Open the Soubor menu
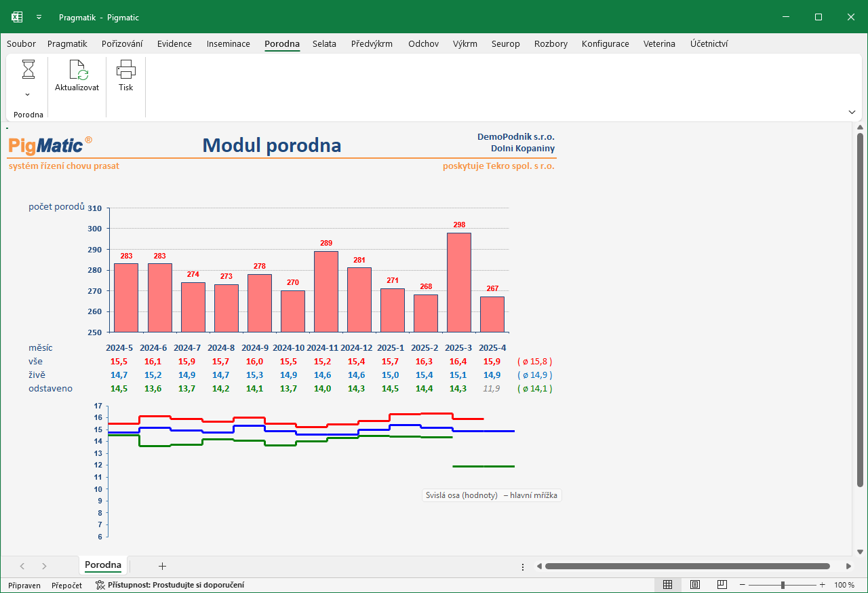Screen dimensions: 868x593 coord(21,44)
